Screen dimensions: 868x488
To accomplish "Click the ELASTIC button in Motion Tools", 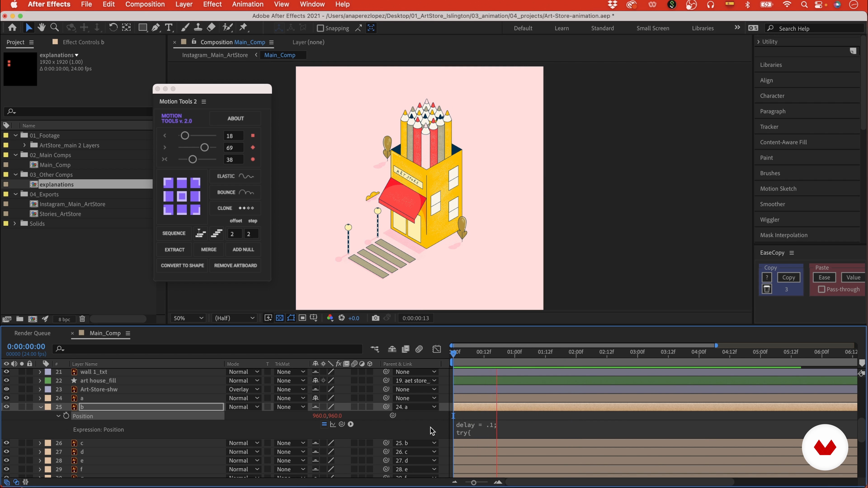I will tap(235, 176).
